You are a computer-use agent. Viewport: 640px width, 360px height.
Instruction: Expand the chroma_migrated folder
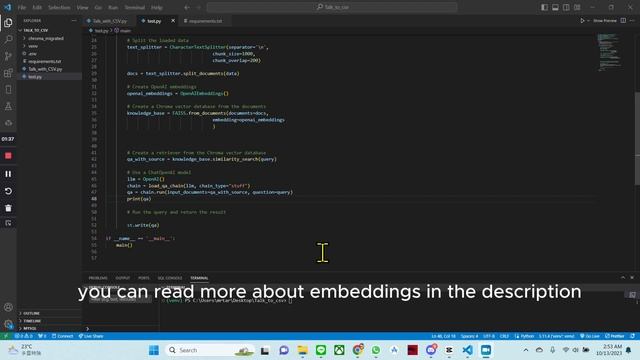[x=46, y=38]
